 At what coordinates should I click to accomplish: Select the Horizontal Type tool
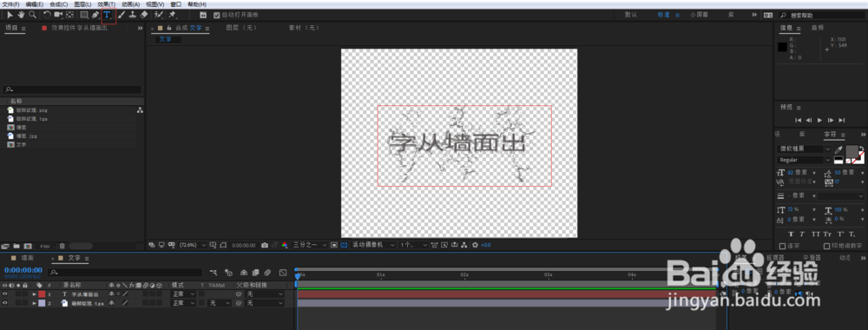pyautogui.click(x=108, y=15)
